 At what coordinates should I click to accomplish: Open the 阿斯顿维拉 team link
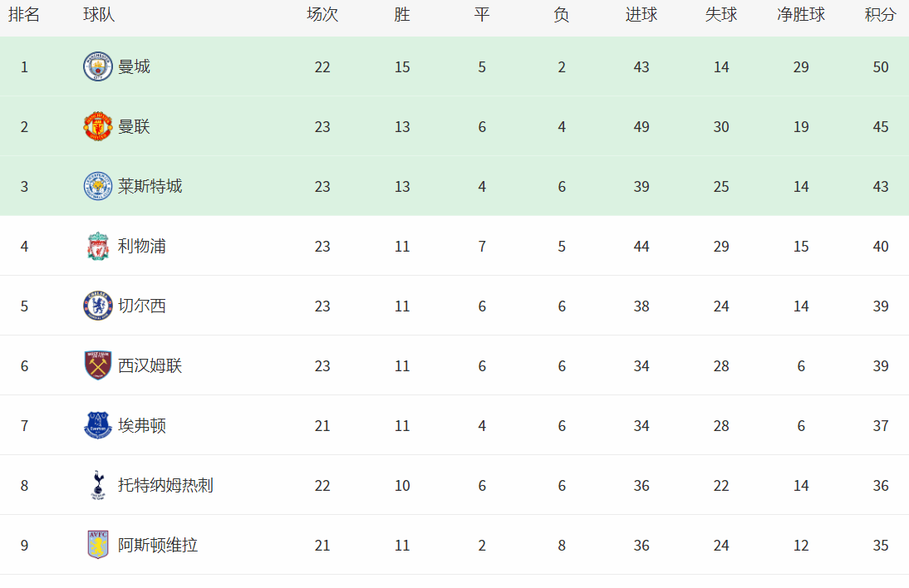[158, 545]
